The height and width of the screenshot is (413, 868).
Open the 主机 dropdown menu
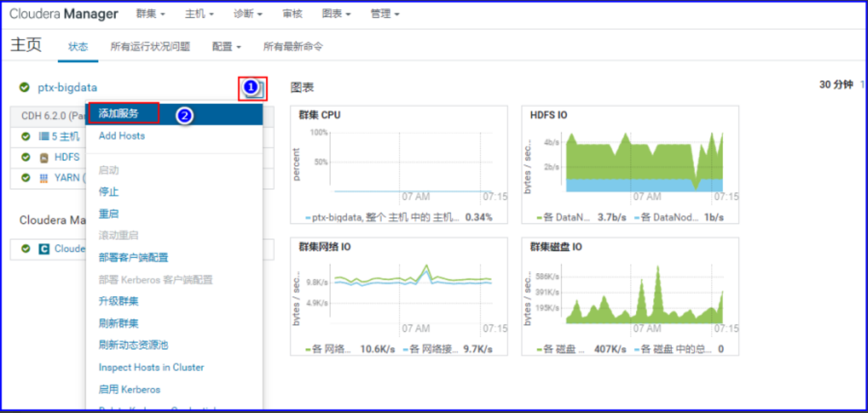coord(199,13)
